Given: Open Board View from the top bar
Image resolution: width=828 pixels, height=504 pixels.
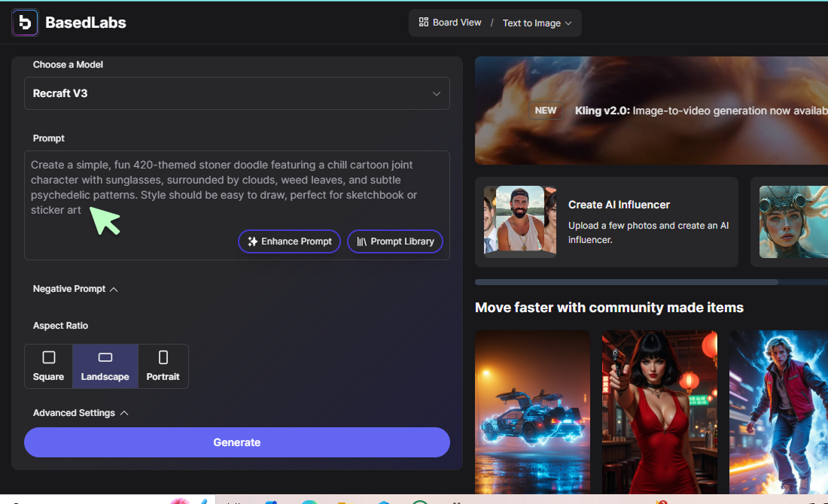Looking at the screenshot, I should (450, 23).
